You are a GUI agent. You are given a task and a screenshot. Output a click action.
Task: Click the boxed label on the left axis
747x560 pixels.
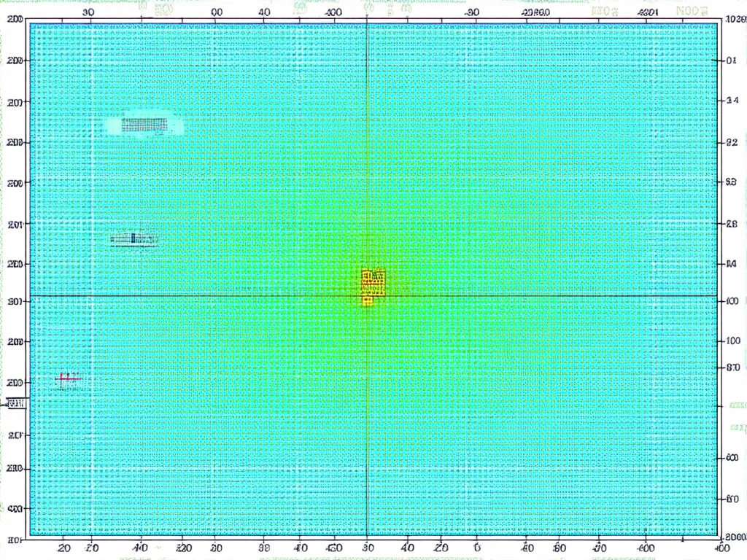(x=15, y=402)
